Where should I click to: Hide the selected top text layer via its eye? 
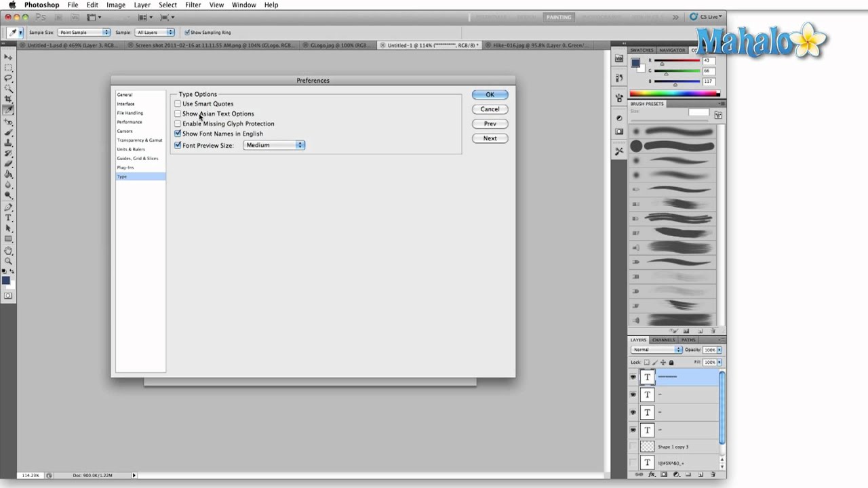pyautogui.click(x=633, y=377)
